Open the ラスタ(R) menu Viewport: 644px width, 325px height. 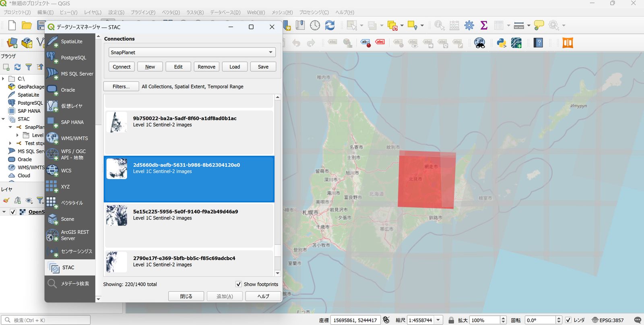coord(195,12)
